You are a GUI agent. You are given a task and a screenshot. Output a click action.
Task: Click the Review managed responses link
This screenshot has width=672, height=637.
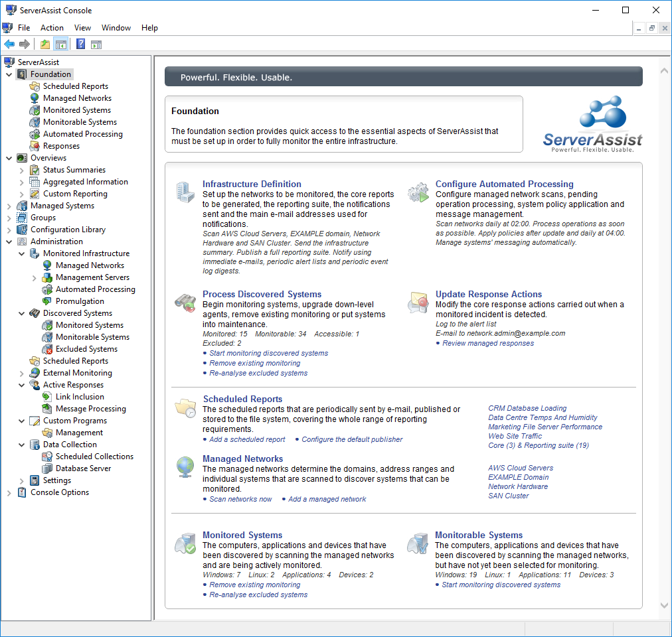488,343
